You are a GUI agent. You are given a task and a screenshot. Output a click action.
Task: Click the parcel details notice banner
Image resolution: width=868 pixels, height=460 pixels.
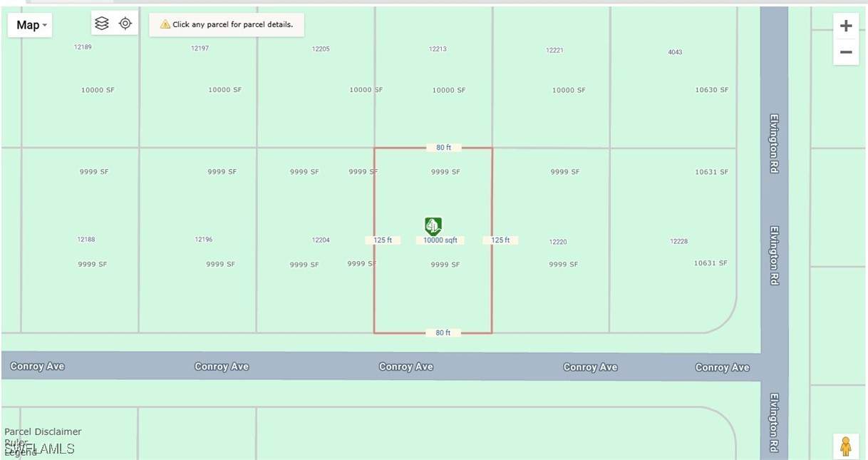coord(227,24)
